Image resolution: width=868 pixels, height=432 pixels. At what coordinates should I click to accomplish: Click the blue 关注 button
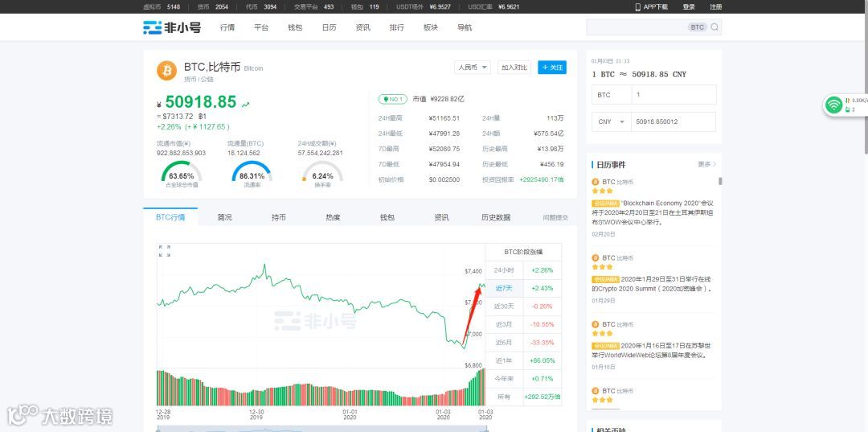552,68
